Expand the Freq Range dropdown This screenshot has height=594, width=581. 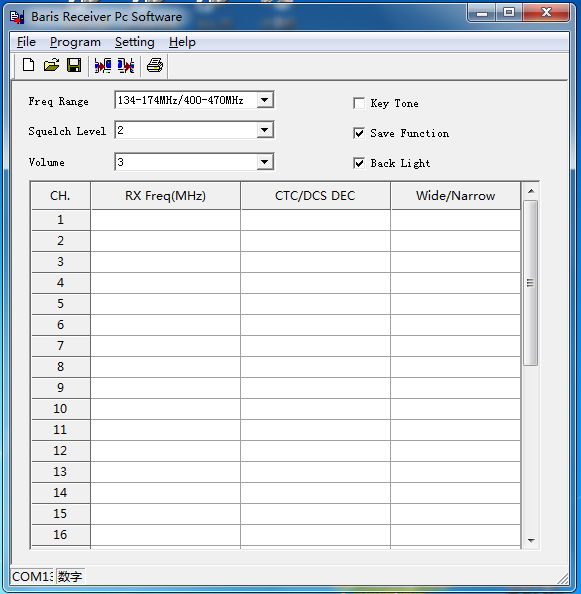pos(265,100)
